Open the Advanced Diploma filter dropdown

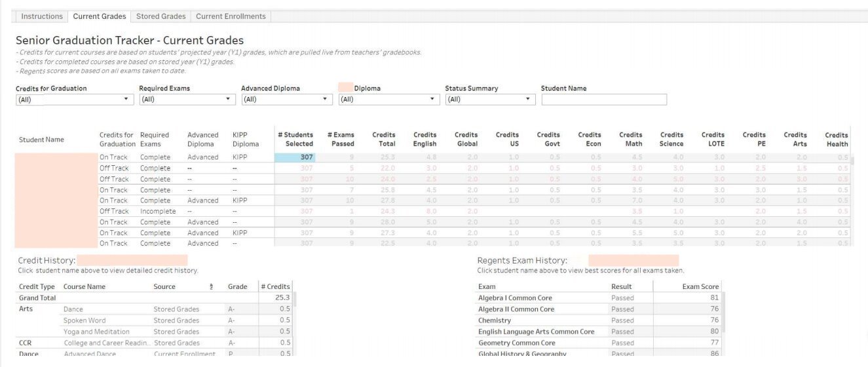(x=287, y=100)
